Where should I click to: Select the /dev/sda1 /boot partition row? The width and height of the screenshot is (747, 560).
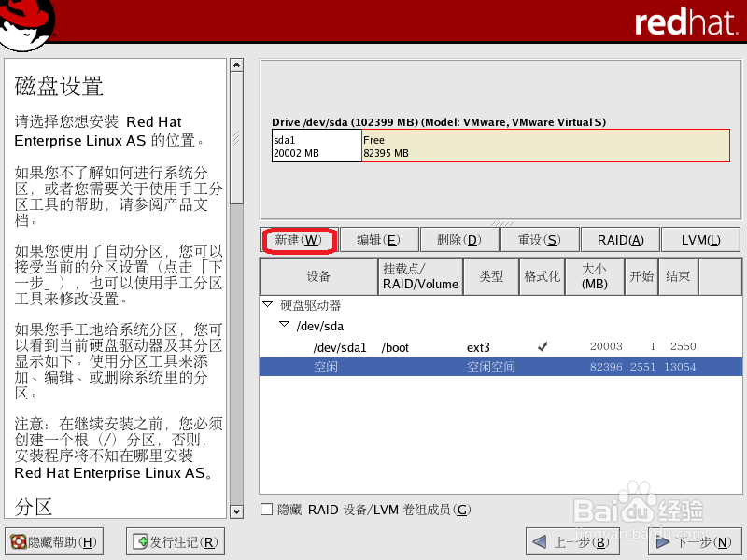[x=500, y=347]
